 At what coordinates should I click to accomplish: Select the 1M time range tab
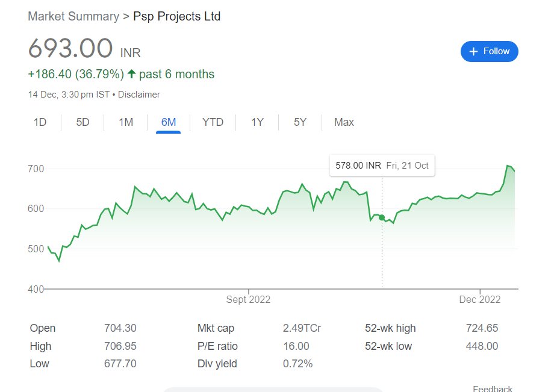[126, 122]
